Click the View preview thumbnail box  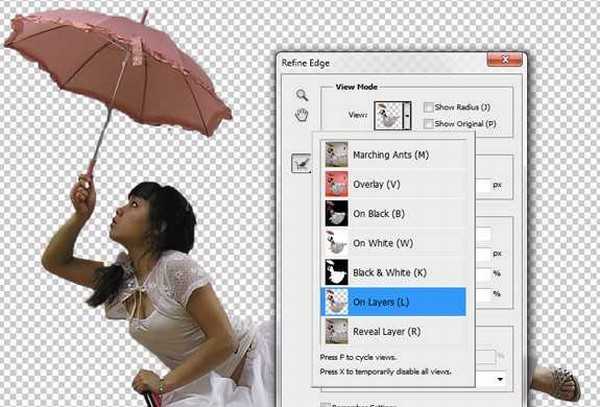[388, 118]
